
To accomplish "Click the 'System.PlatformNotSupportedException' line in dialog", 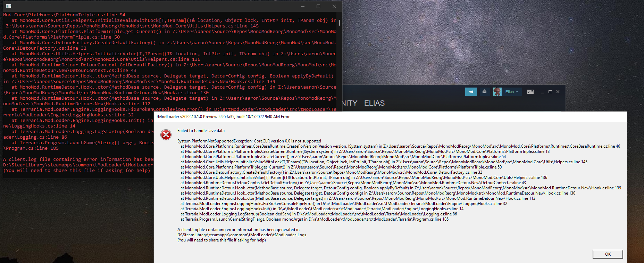I will (x=249, y=141).
